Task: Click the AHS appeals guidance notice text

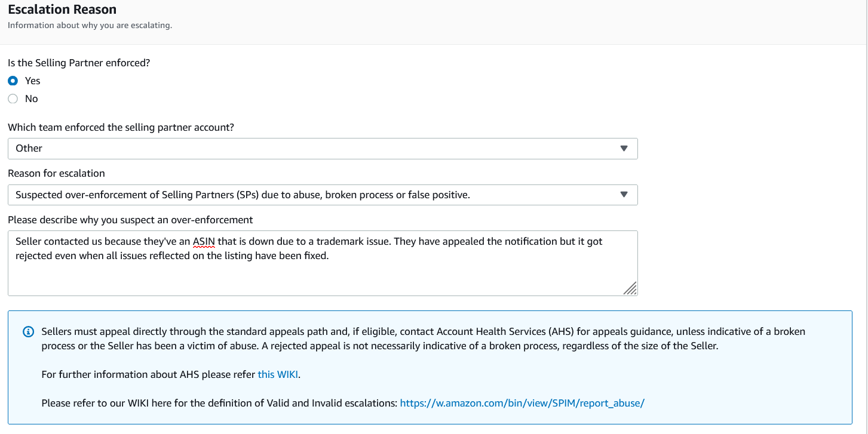Action: [x=424, y=338]
